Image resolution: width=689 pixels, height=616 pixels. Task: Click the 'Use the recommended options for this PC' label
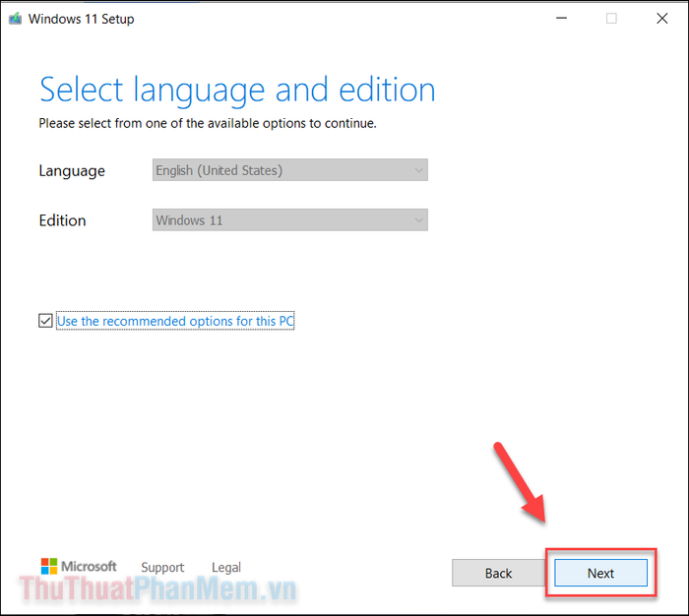click(x=175, y=321)
